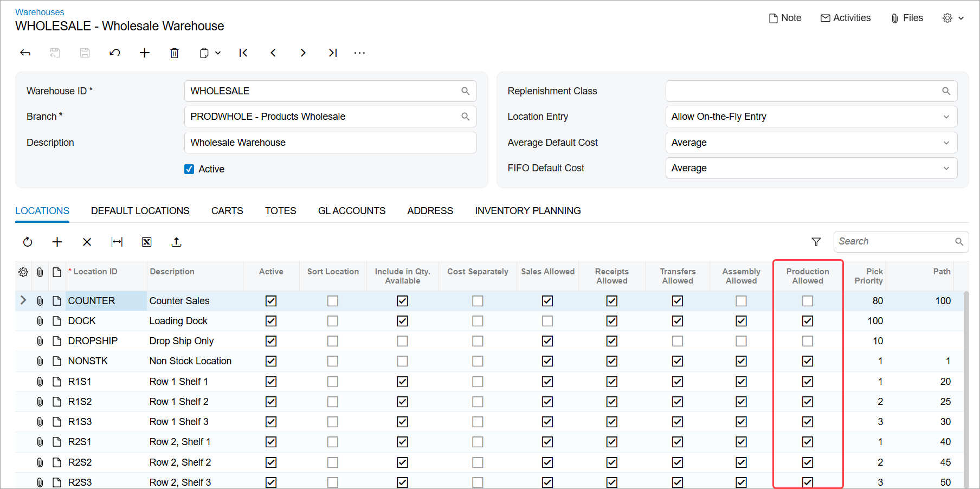Open the Activities panel
980x489 pixels.
click(846, 18)
